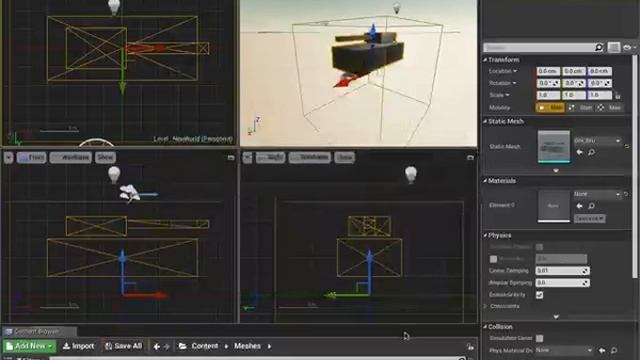Click the Linear Damping value field
Viewport: 640px width, 360px height.
[x=562, y=271]
